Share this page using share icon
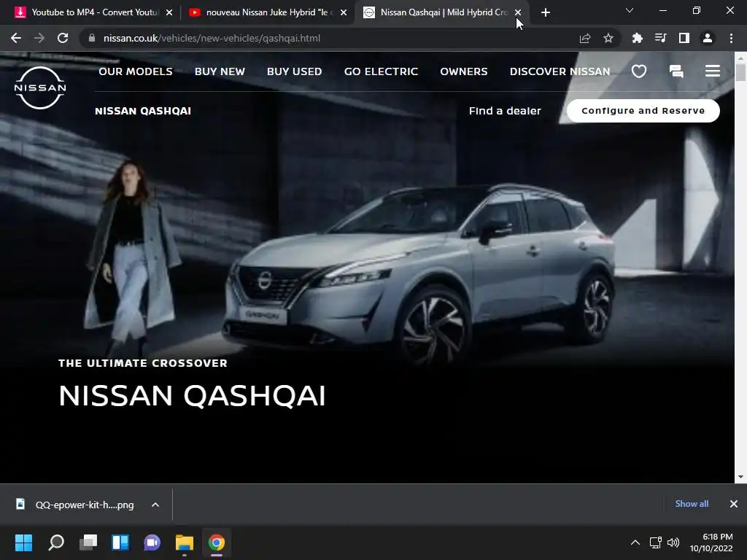Viewport: 747px width, 560px height. tap(585, 38)
